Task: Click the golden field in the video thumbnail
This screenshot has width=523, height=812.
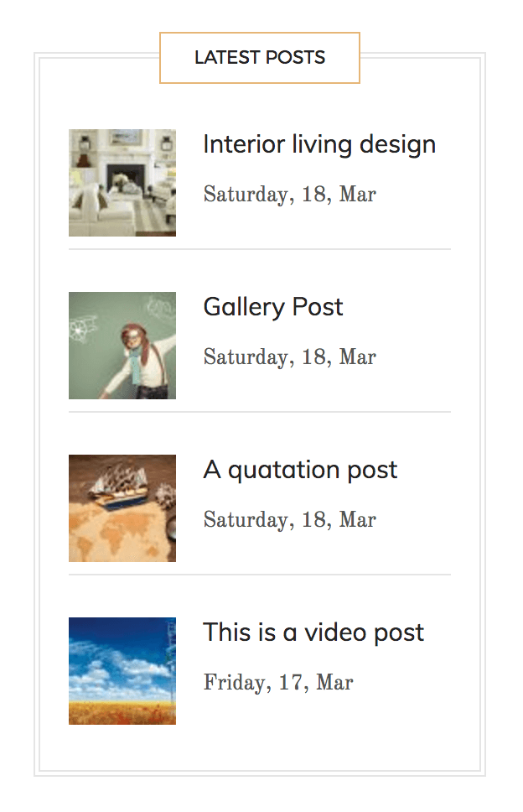Action: pos(122,713)
